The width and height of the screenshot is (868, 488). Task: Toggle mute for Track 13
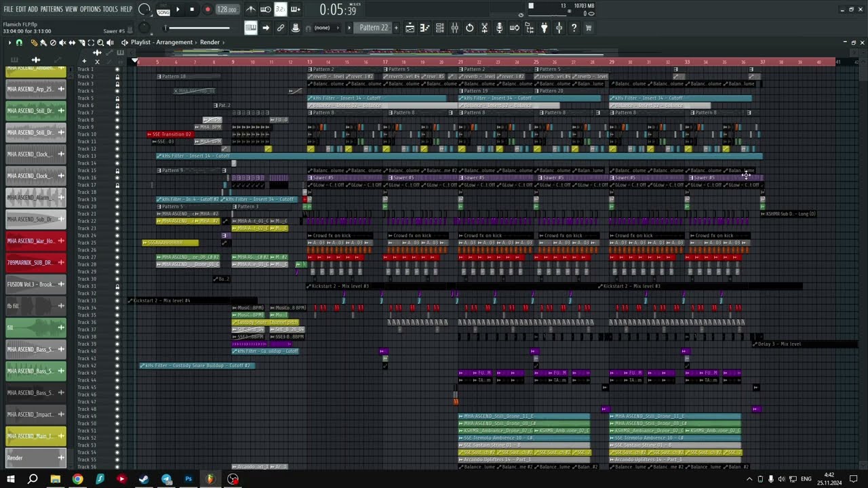pos(117,156)
